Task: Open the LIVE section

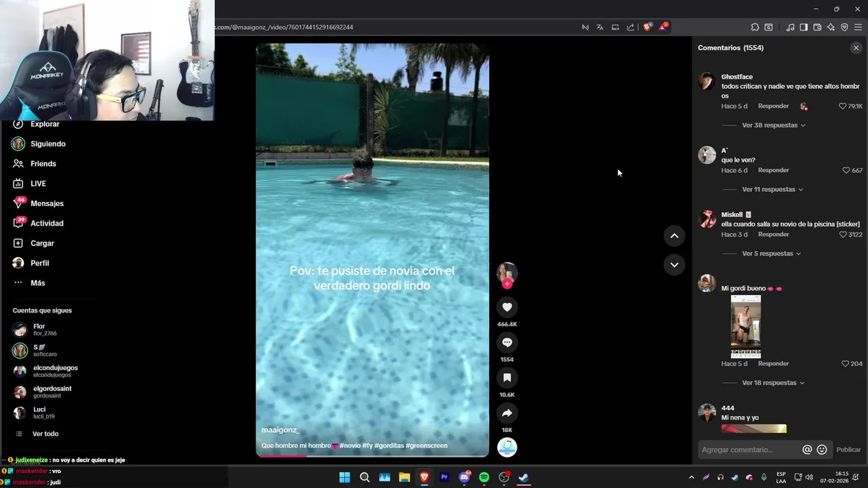Action: pyautogui.click(x=29, y=184)
